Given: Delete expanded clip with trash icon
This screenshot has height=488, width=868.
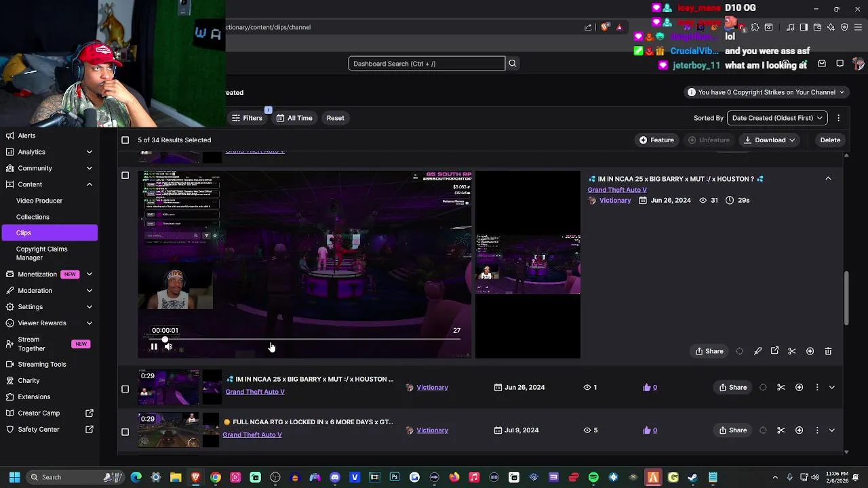Looking at the screenshot, I should 828,351.
